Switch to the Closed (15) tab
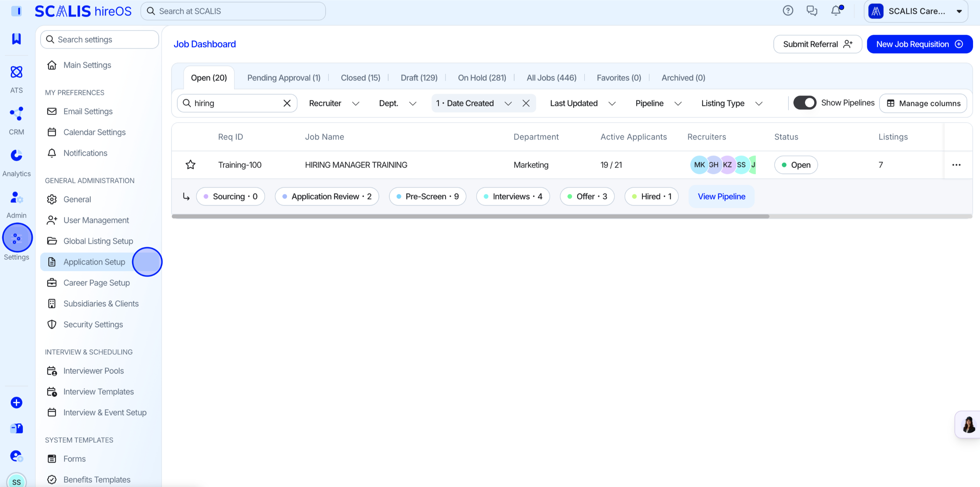This screenshot has width=980, height=487. [360, 78]
